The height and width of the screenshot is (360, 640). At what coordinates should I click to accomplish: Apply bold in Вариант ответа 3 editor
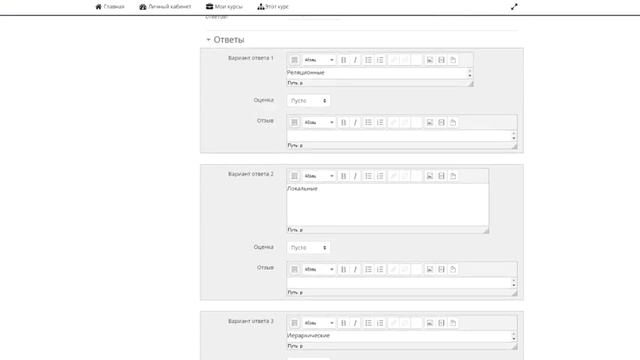pyautogui.click(x=344, y=323)
